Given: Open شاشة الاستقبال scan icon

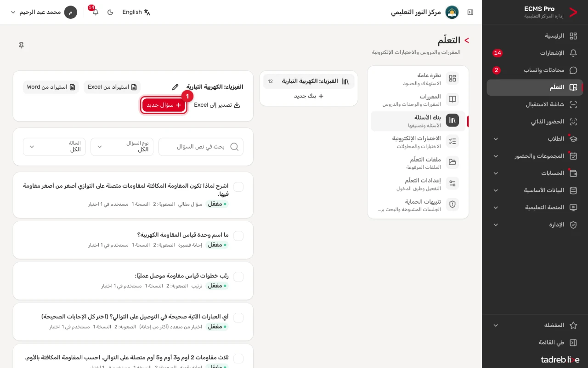Looking at the screenshot, I should [573, 104].
